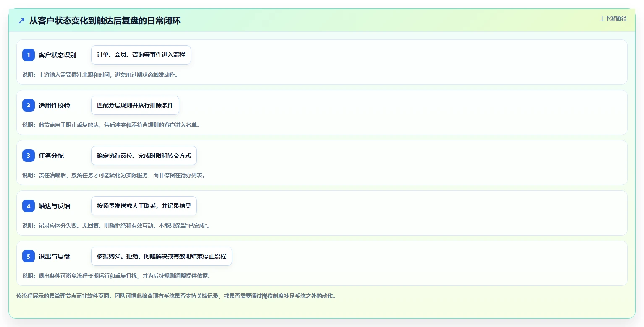Click the note about 区分失败、无回复、明确拒绝
Image resolution: width=644 pixels, height=327 pixels.
[116, 226]
